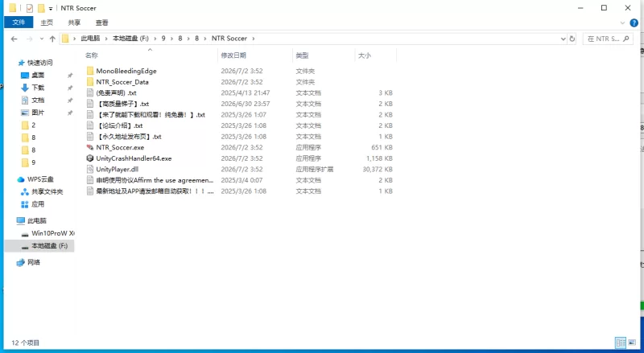The image size is (644, 353).
Task: Click the Properties quick access toolbar icon
Action: coord(30,8)
